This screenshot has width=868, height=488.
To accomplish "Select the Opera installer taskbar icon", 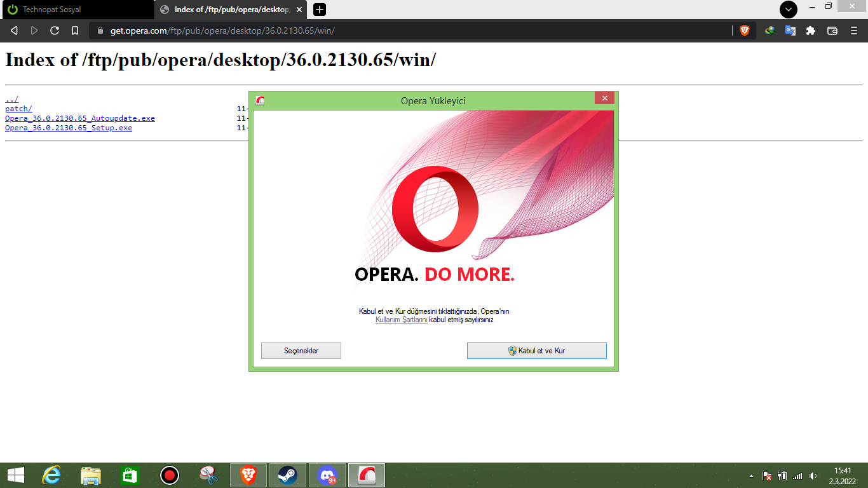I will tap(367, 475).
